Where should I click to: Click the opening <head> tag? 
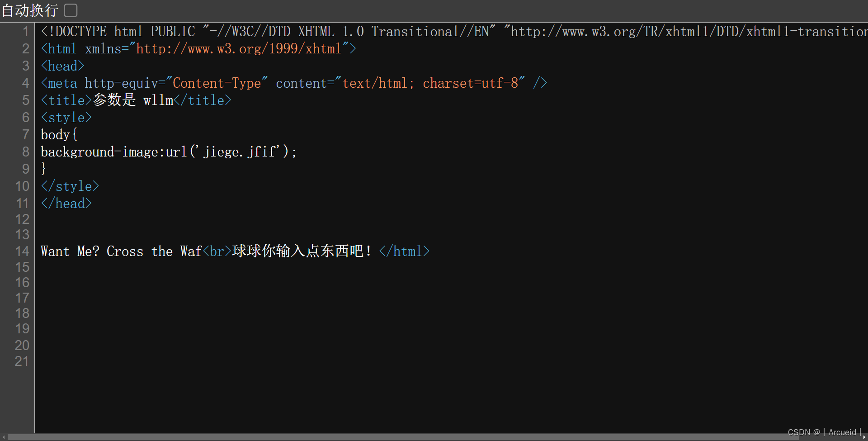click(62, 66)
